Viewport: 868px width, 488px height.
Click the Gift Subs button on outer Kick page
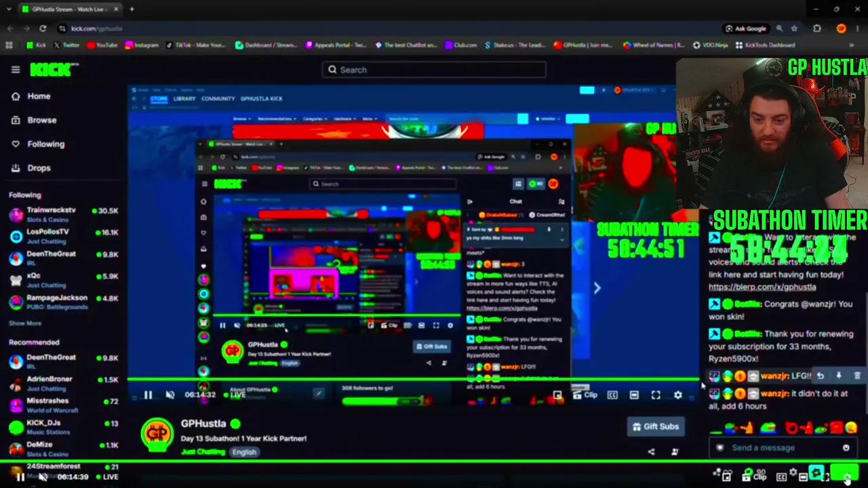click(656, 426)
